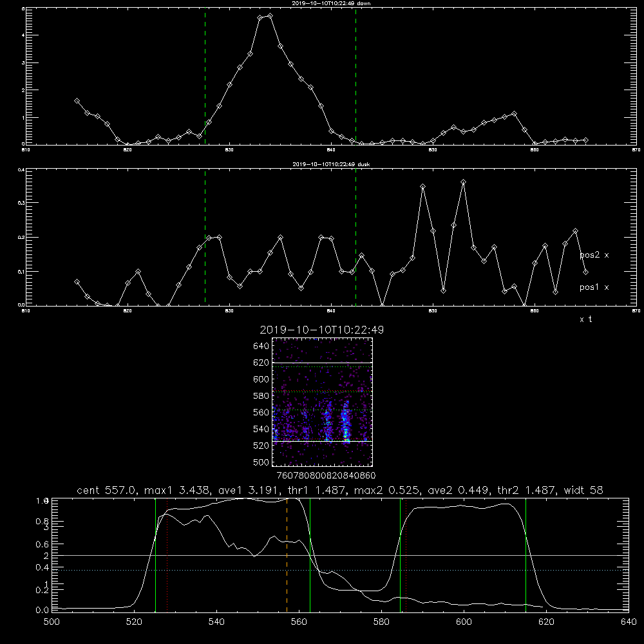The width and height of the screenshot is (644, 644).
Task: Click the blue dotted horizontal threshold line
Action: pos(340,570)
